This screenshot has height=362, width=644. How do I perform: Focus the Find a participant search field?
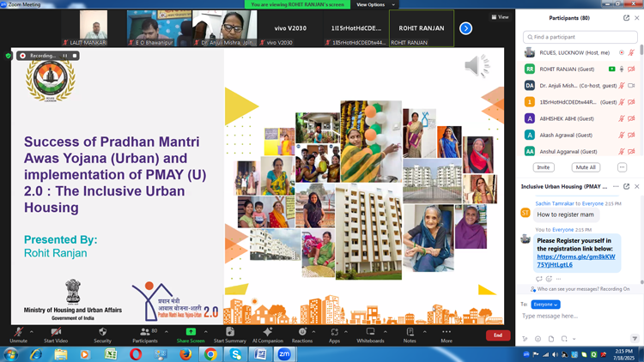click(x=580, y=37)
